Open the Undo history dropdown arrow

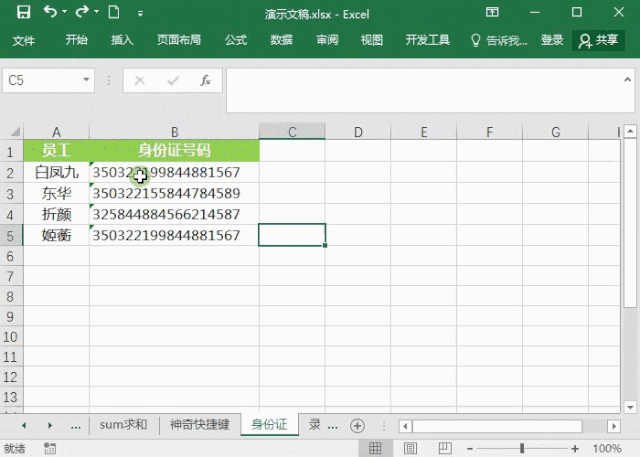(x=64, y=12)
